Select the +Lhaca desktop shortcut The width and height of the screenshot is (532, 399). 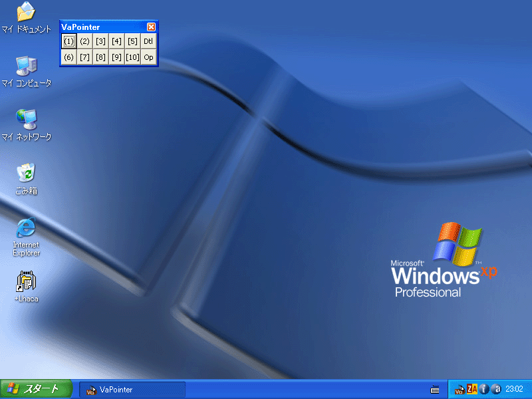tap(26, 282)
